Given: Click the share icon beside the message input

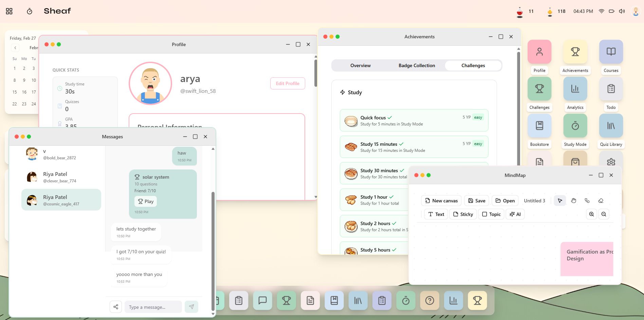Looking at the screenshot, I should tap(115, 306).
